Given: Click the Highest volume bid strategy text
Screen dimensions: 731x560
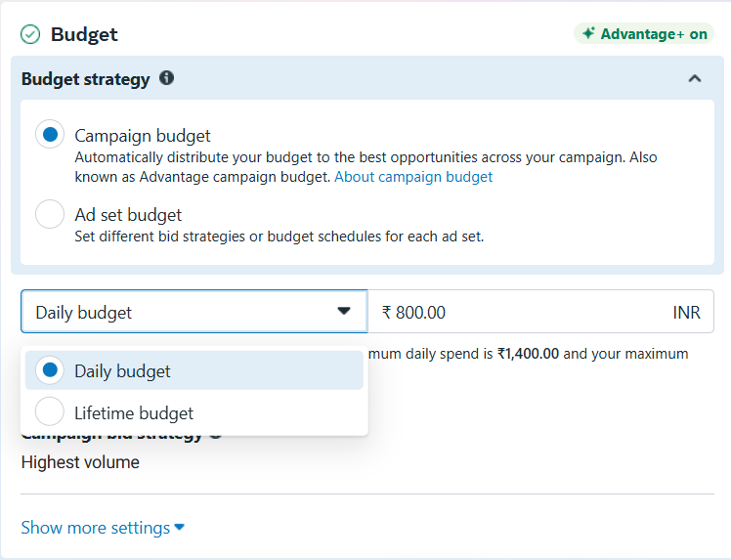Looking at the screenshot, I should click(x=80, y=462).
